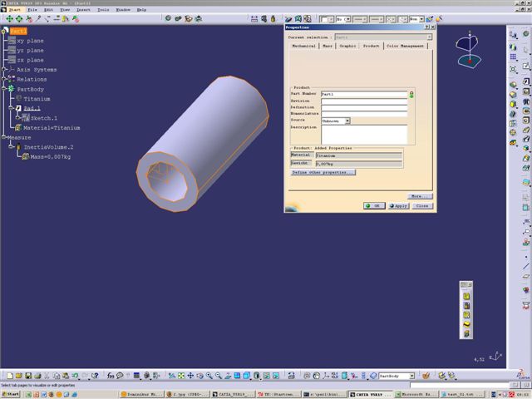The height and width of the screenshot is (399, 532).
Task: Switch to the Mass tab
Action: tap(328, 46)
